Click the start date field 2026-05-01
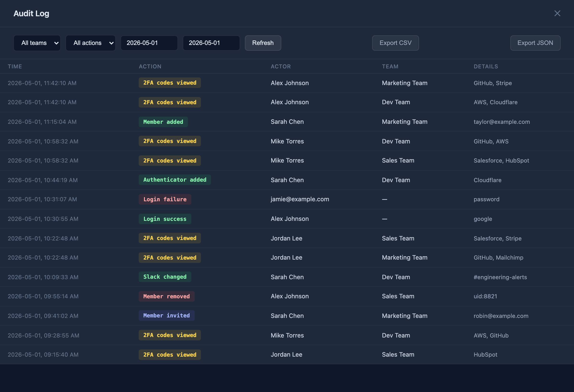574x392 pixels. [149, 43]
